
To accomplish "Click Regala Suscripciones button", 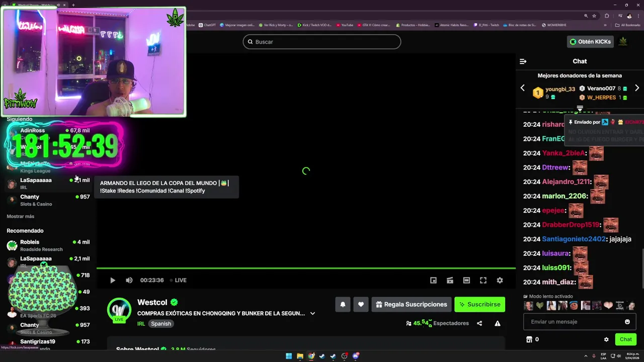I will [x=412, y=304].
